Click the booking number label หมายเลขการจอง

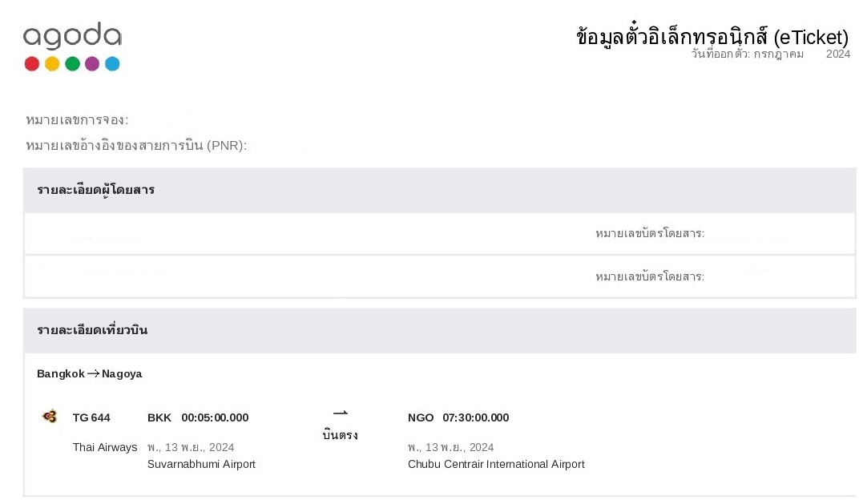click(77, 120)
